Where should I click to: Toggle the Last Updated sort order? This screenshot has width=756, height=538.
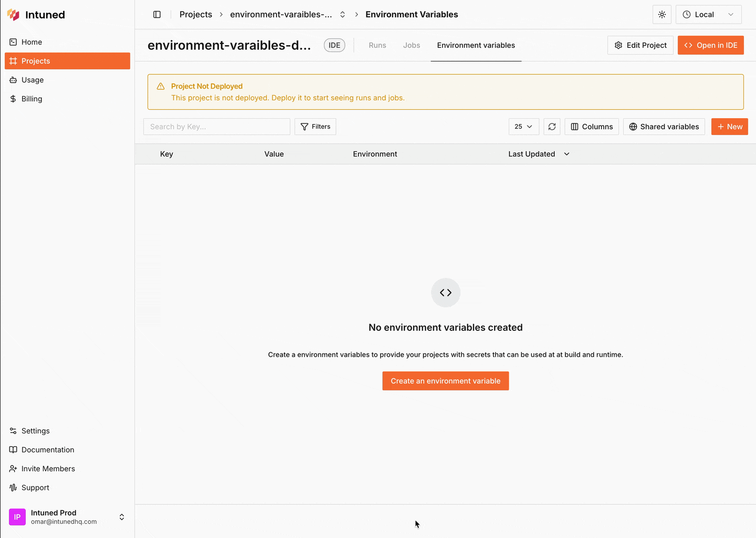pos(566,154)
